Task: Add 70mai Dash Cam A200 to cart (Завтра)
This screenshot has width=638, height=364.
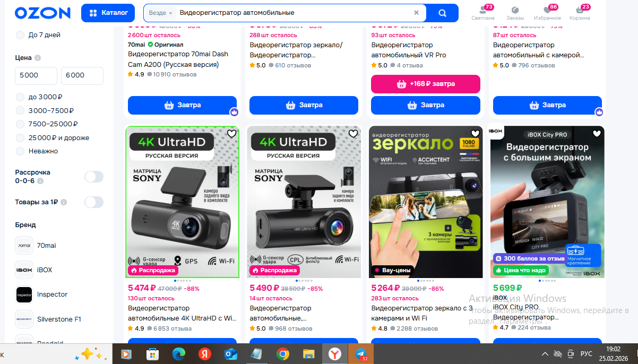Action: pyautogui.click(x=182, y=105)
